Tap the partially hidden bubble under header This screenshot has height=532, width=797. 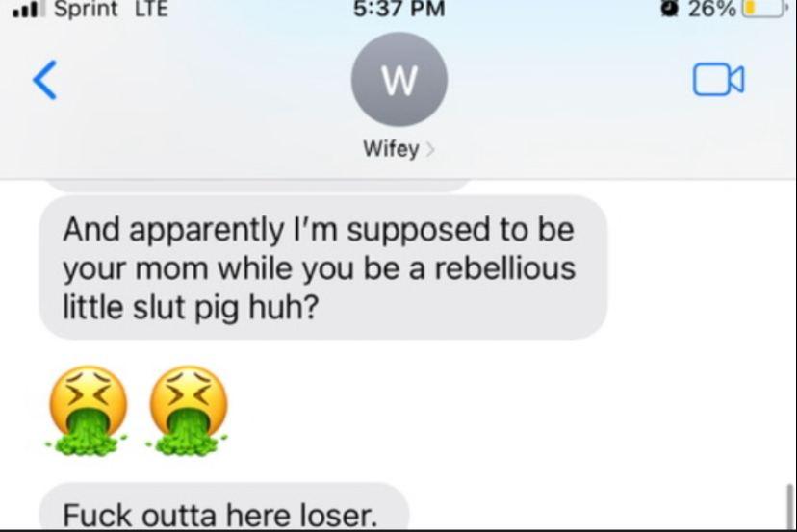258,186
